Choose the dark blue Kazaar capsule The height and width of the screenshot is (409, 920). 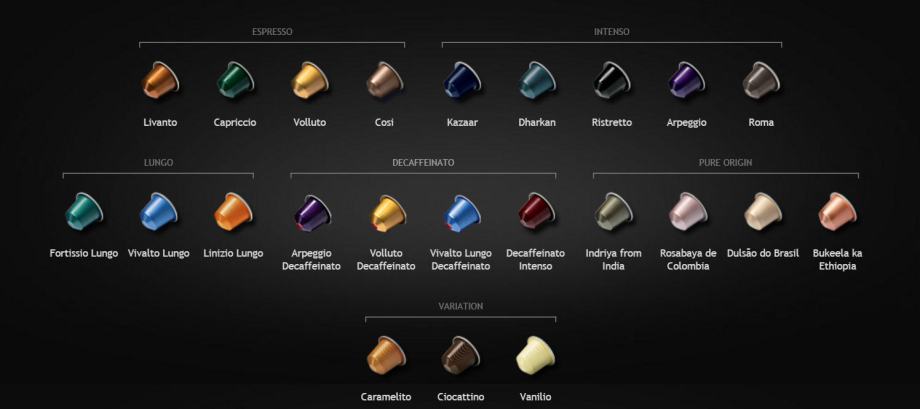pos(462,80)
